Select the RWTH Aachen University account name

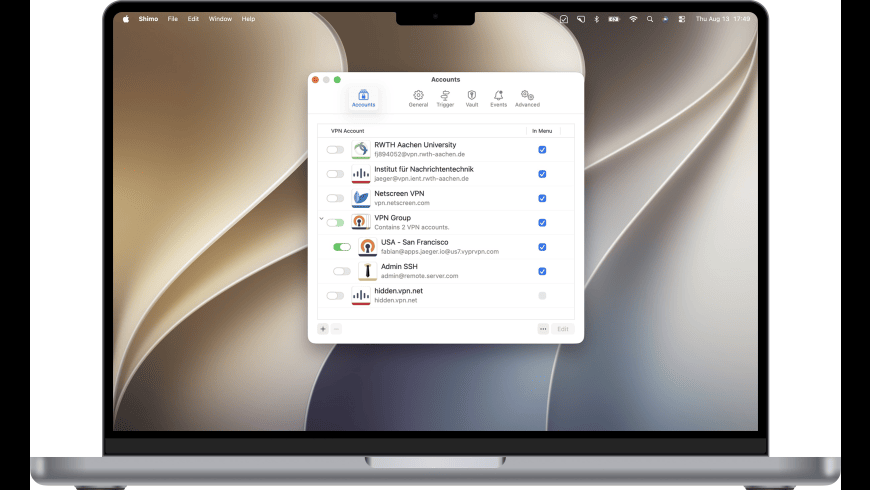[x=415, y=145]
